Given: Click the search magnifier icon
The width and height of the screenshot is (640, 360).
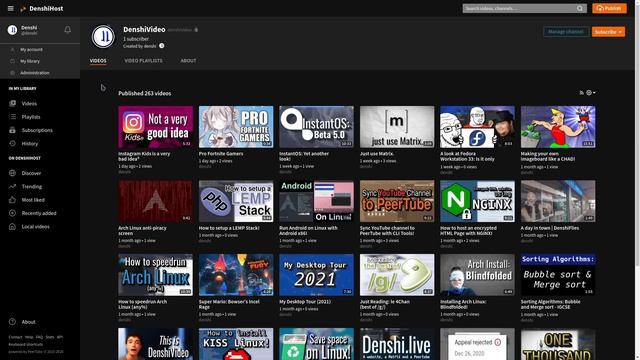Looking at the screenshot, I should [x=580, y=8].
